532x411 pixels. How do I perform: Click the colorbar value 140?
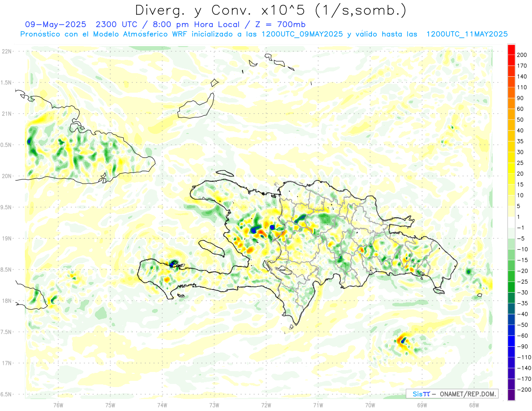click(522, 77)
